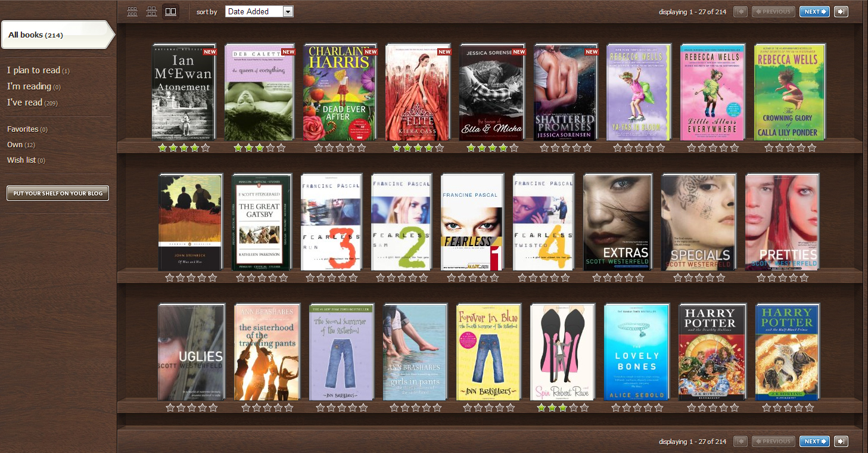This screenshot has height=453, width=868.
Task: Open the Atonement book cover
Action: [x=184, y=92]
